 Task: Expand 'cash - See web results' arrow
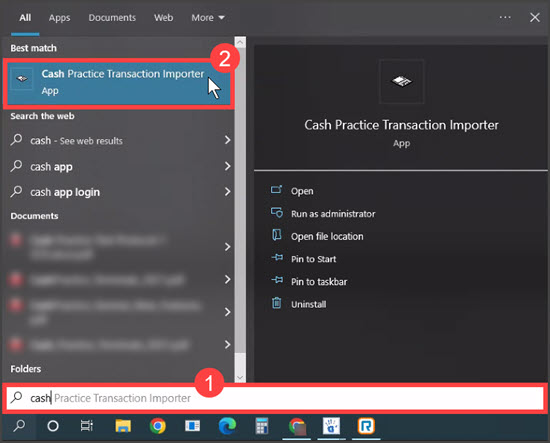(x=228, y=140)
